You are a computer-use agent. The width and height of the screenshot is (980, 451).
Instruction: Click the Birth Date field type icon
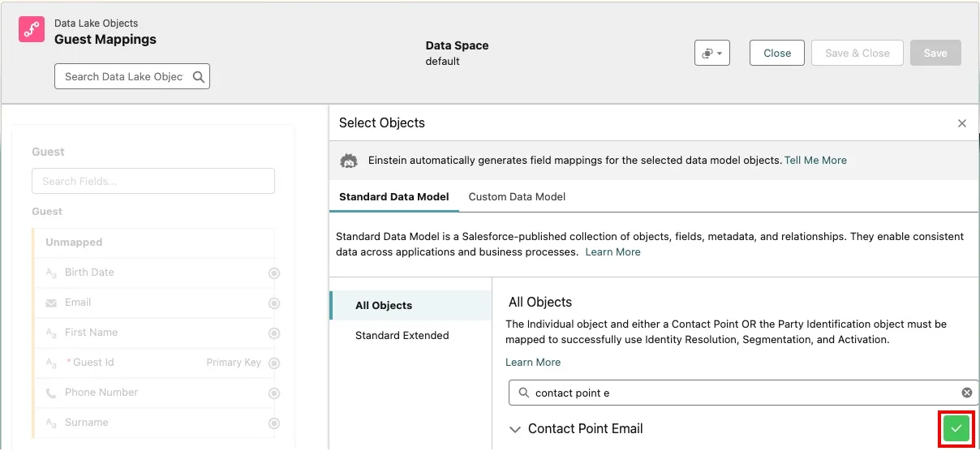click(51, 273)
